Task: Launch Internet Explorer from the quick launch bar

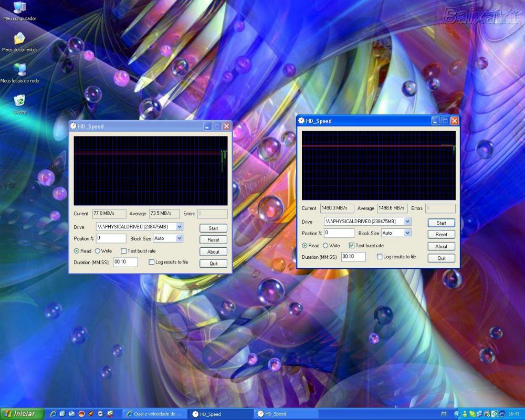Action: [x=53, y=414]
